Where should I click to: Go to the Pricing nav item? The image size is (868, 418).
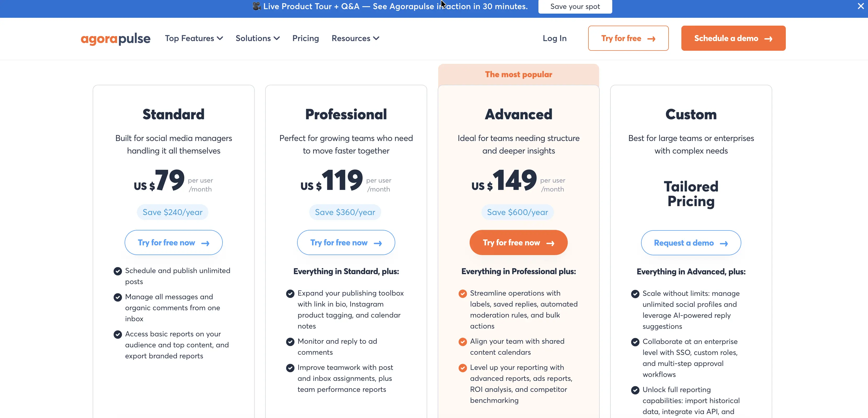click(306, 38)
